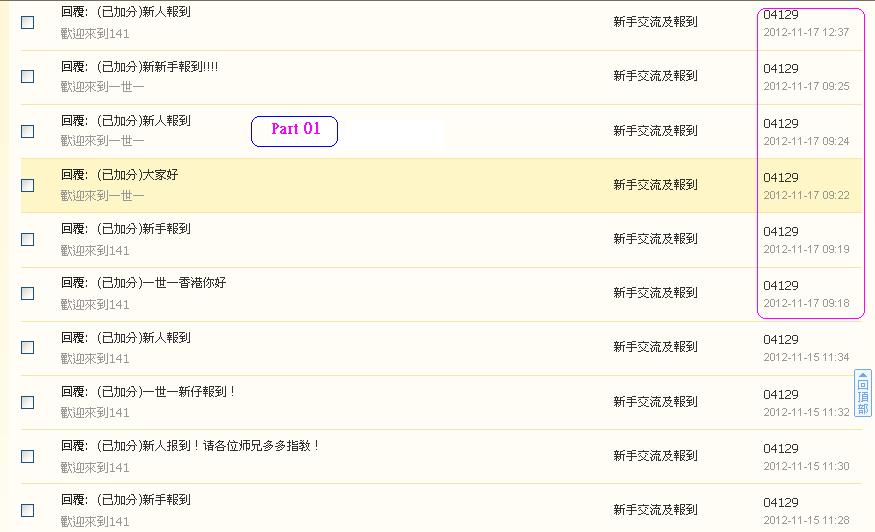Click the Part 01 label box

point(295,132)
